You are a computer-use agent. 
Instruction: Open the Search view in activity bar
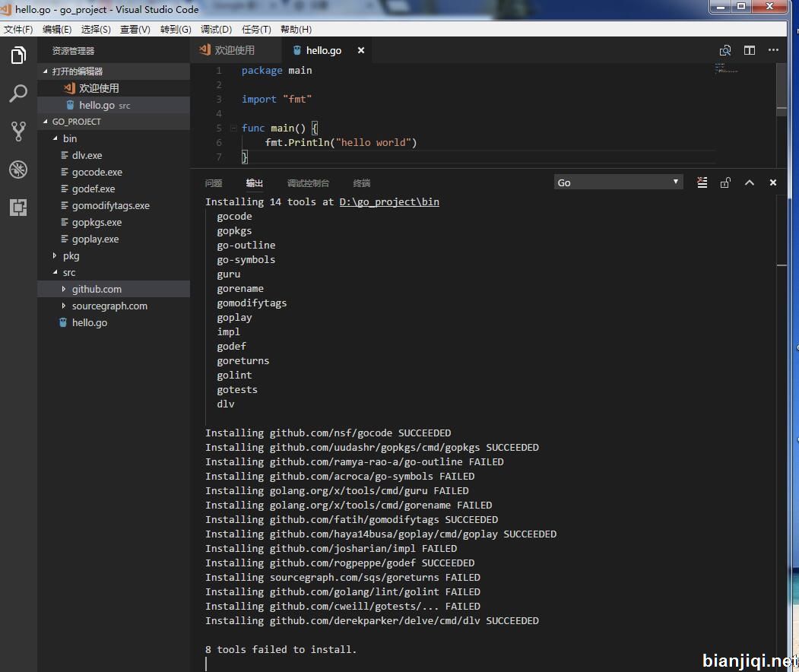coord(18,94)
